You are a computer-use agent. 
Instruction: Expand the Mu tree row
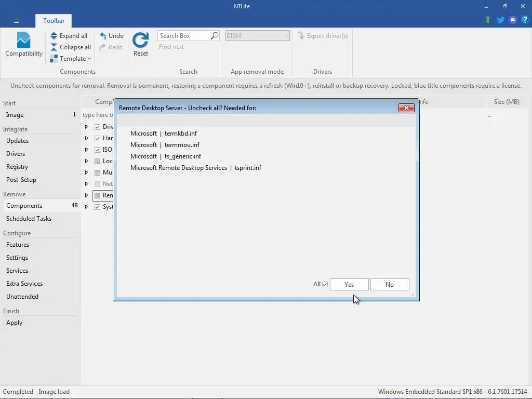(x=87, y=172)
